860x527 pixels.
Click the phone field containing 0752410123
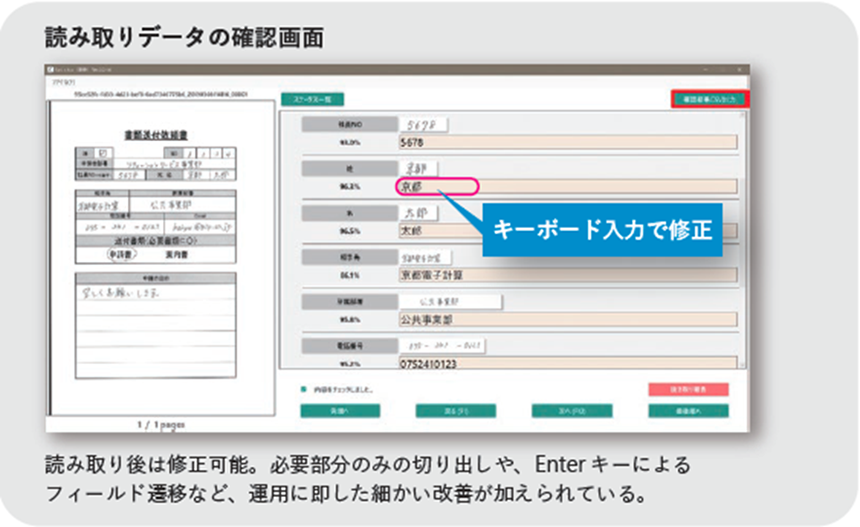pos(568,363)
